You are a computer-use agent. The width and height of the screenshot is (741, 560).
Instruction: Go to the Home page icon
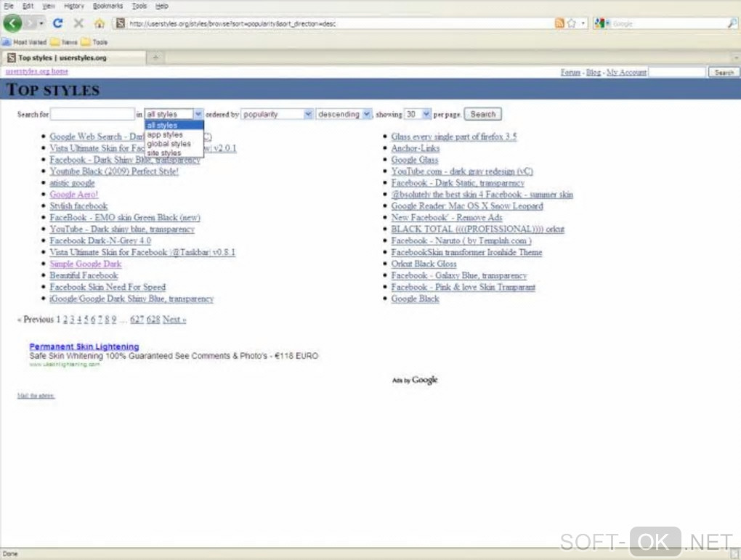point(100,23)
